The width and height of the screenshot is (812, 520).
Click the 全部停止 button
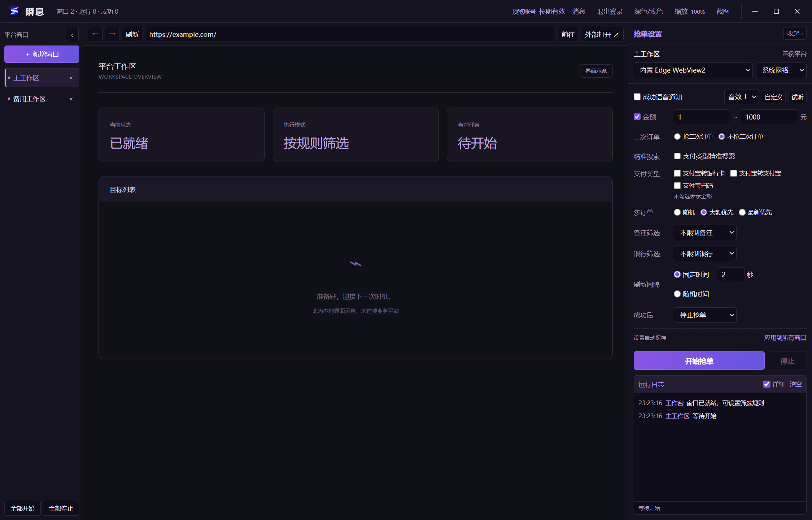pos(61,508)
